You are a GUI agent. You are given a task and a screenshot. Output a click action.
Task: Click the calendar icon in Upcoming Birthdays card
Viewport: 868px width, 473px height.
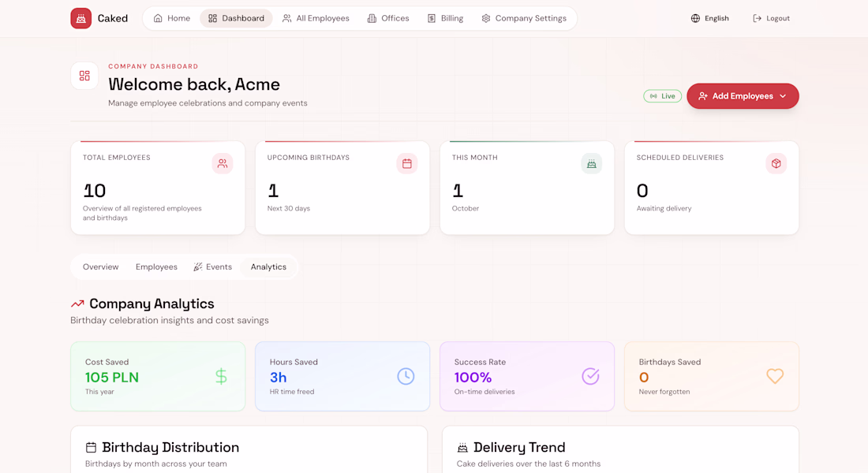click(x=407, y=164)
